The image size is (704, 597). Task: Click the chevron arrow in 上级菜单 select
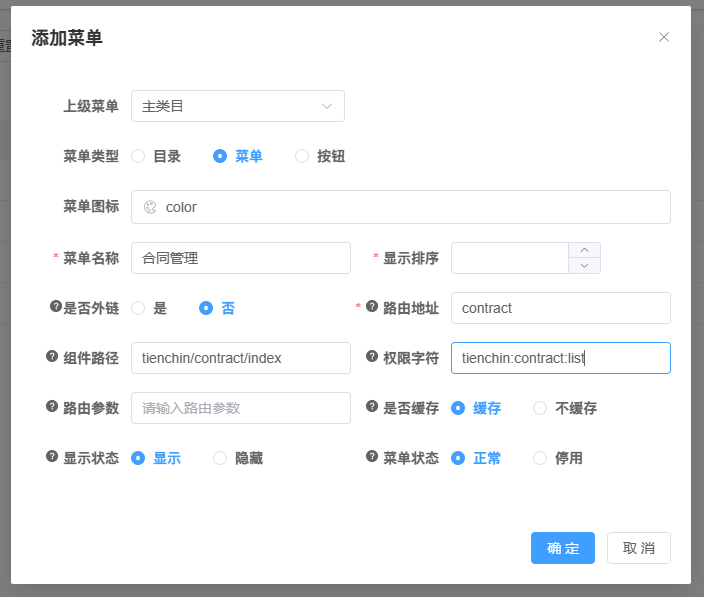coord(327,106)
